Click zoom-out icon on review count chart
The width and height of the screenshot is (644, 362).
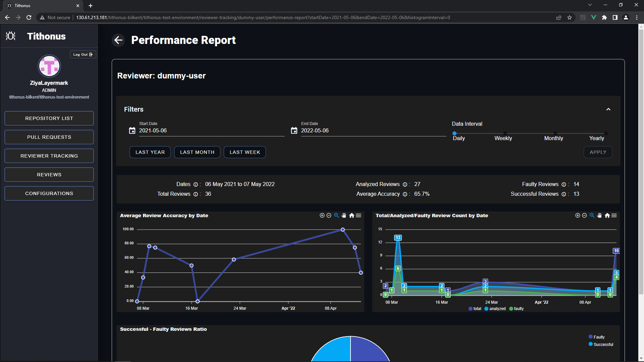(584, 216)
